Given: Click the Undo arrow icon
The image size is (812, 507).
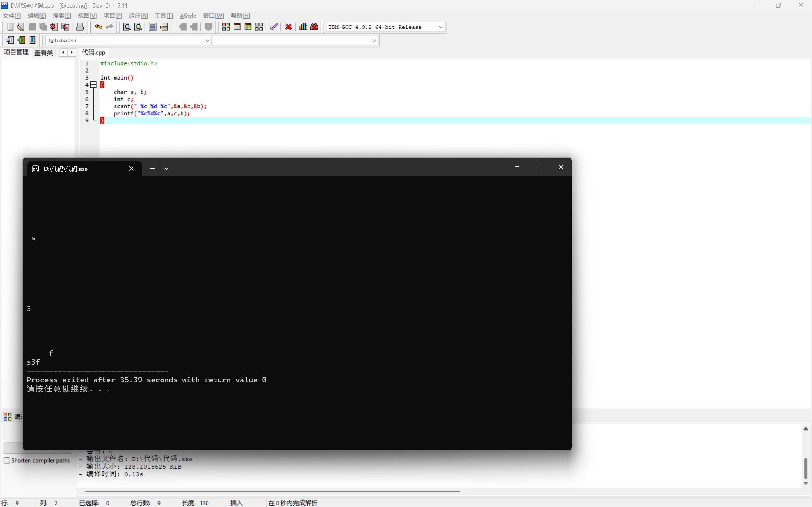Looking at the screenshot, I should [x=98, y=27].
